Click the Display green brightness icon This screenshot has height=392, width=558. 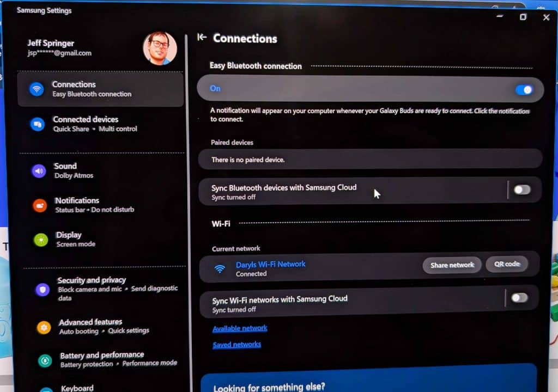41,240
